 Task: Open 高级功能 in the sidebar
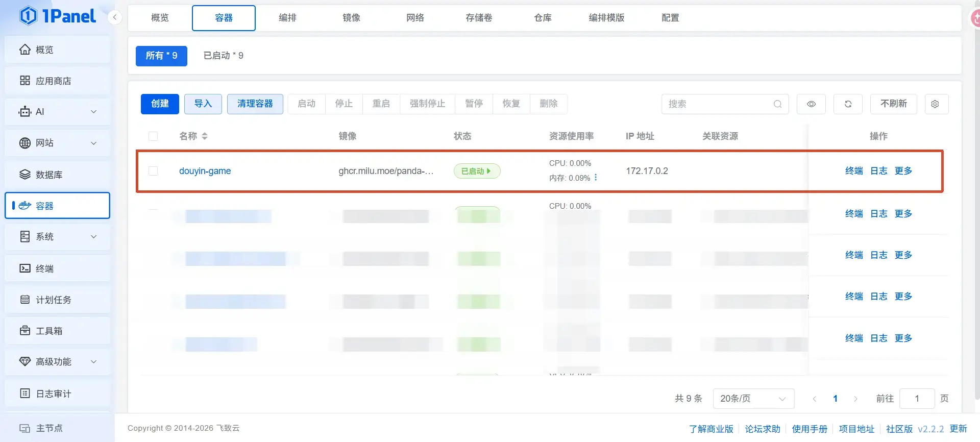tap(57, 362)
